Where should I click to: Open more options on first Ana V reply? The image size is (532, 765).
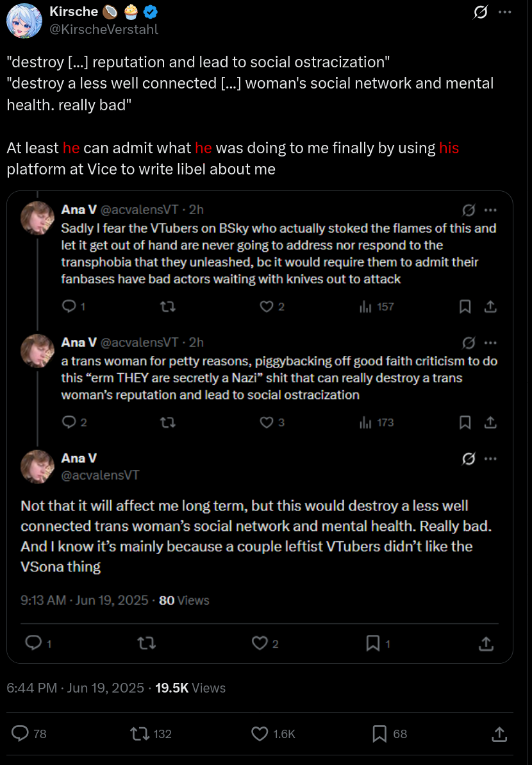pos(490,210)
